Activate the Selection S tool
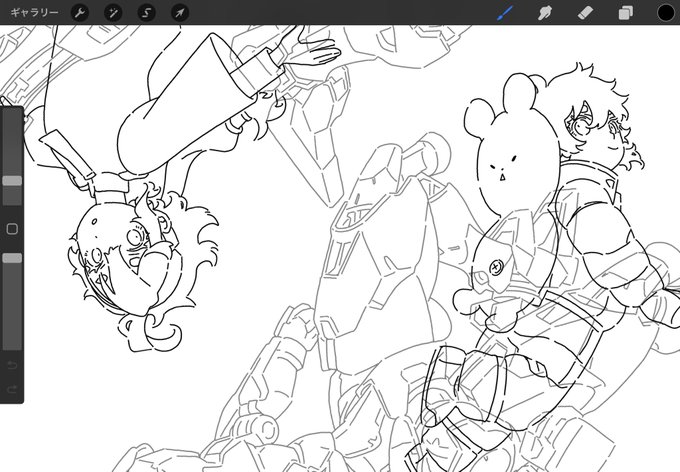This screenshot has width=680, height=472. pos(147,13)
